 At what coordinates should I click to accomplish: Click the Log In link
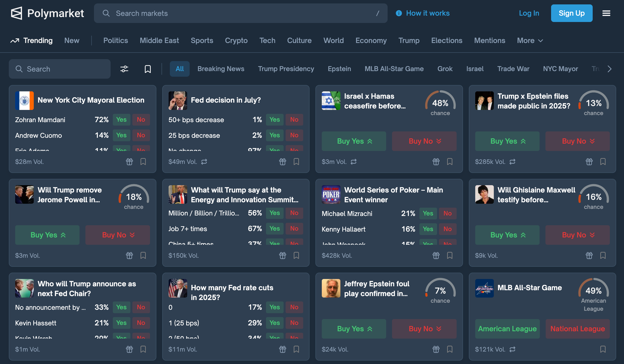tap(529, 13)
